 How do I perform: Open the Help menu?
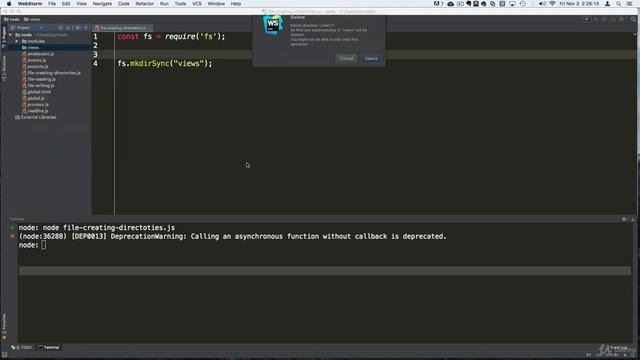pyautogui.click(x=236, y=4)
